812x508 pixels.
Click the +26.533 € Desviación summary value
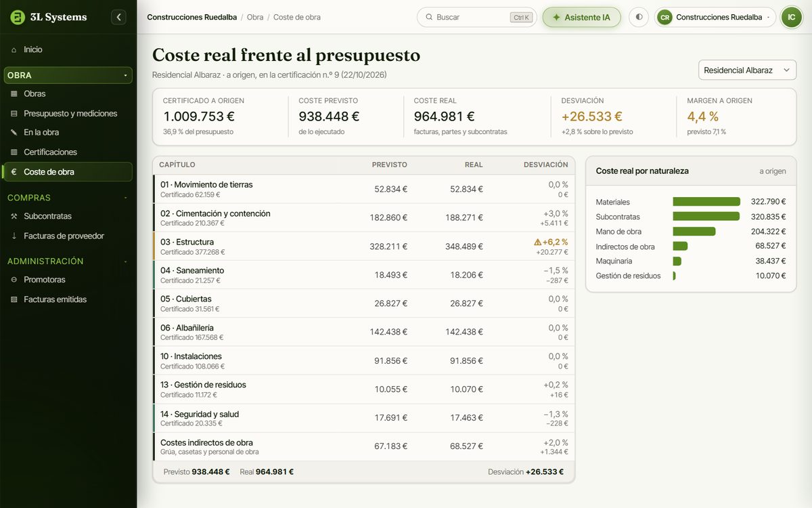[591, 117]
